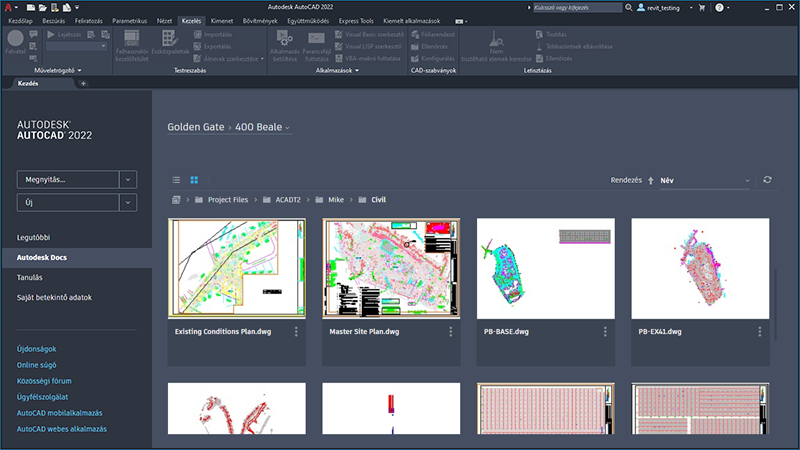Viewport: 800px width, 450px height.
Task: Click the Felvétel record button icon
Action: 15,38
